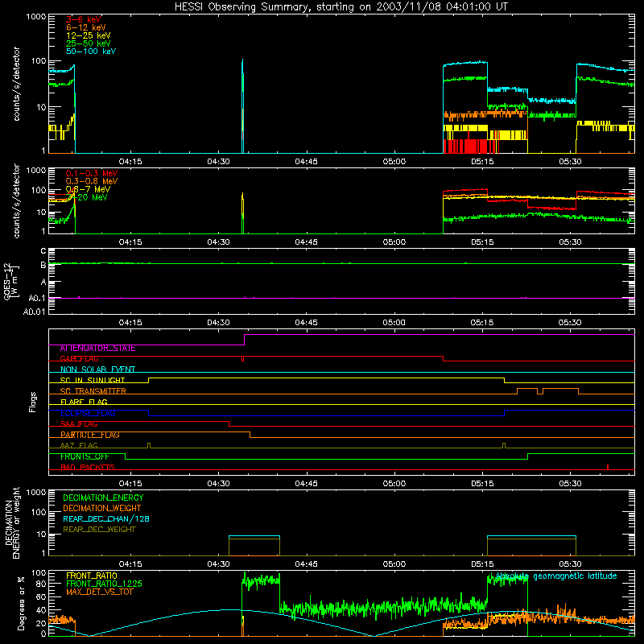This screenshot has height=644, width=644.
Task: Click the HESSI Observing Summary title
Action: pyautogui.click(x=341, y=7)
